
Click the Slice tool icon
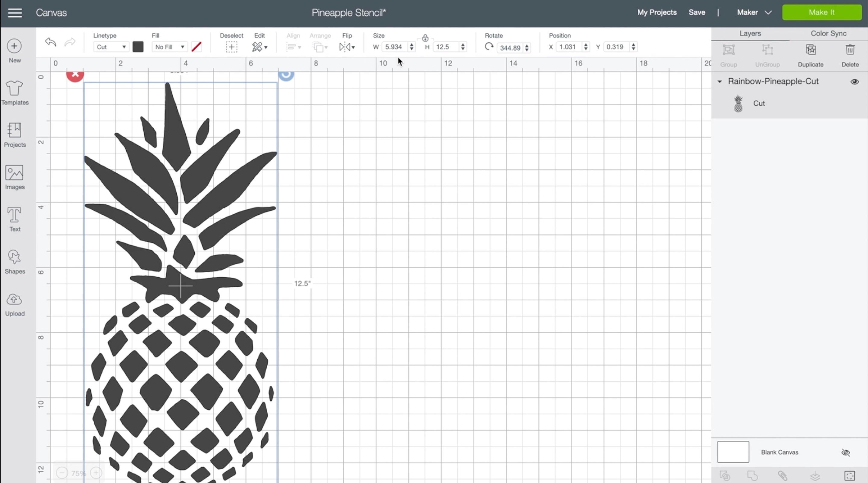725,475
